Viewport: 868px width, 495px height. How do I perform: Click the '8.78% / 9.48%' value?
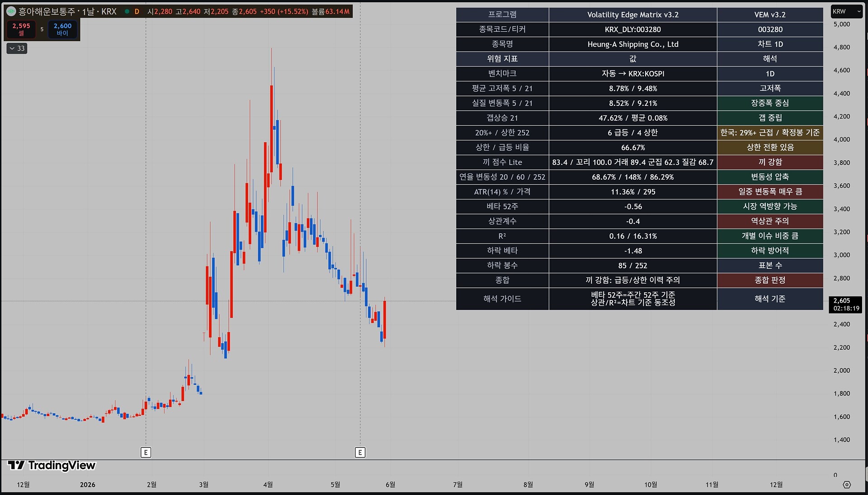coord(633,88)
